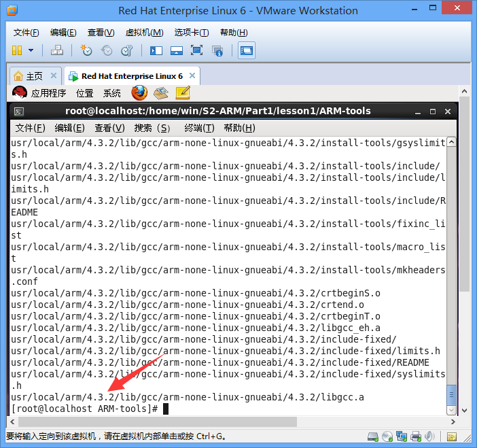Launch the mail client icon in the panel

[x=161, y=93]
